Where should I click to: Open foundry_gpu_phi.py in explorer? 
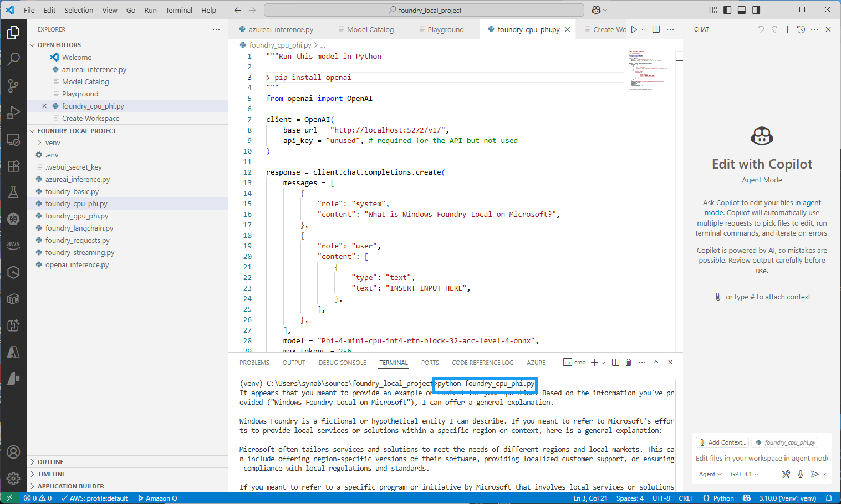pos(77,216)
